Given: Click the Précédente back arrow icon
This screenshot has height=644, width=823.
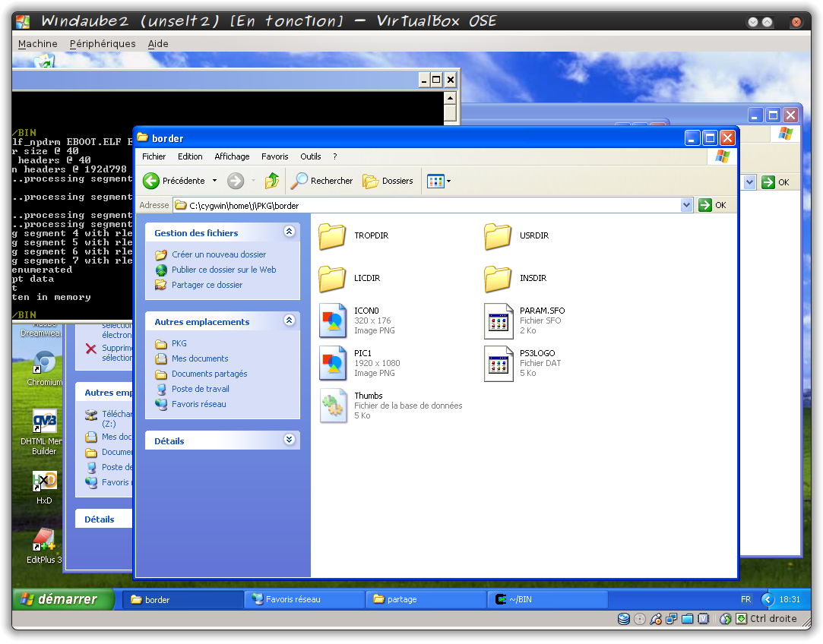Looking at the screenshot, I should (x=151, y=181).
